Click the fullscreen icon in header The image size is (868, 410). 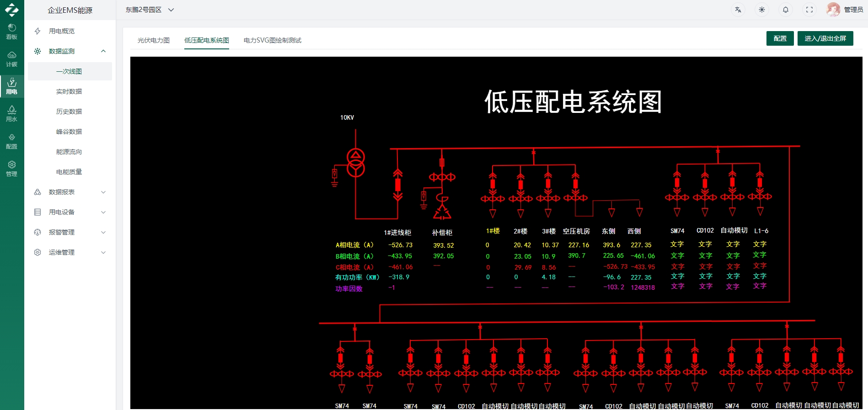809,10
